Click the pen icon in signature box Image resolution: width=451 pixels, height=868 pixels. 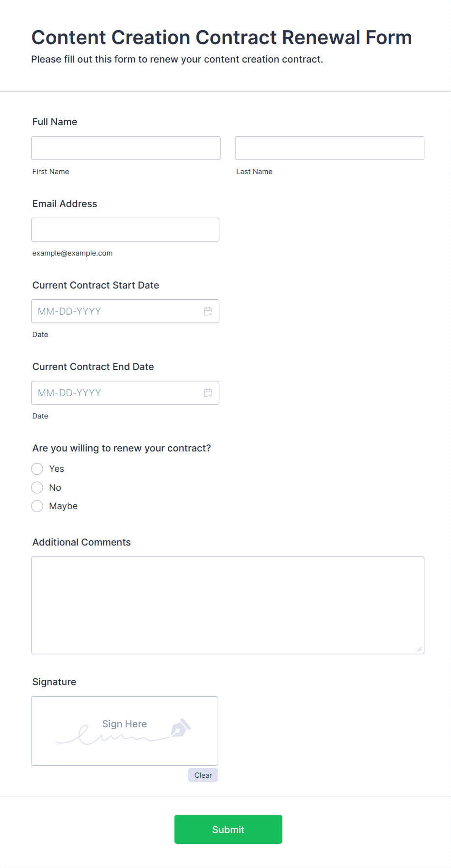coord(181,727)
